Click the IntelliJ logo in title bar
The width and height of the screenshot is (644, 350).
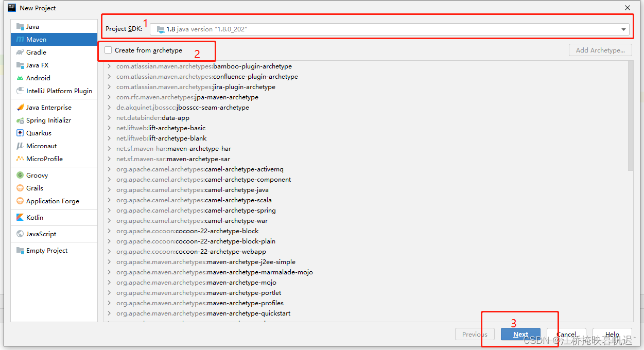click(11, 8)
